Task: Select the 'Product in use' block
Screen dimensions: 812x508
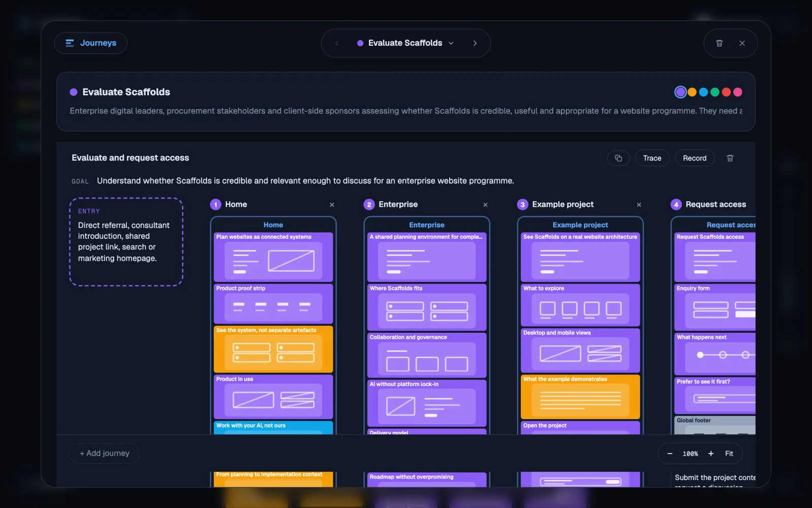Action: pyautogui.click(x=274, y=397)
